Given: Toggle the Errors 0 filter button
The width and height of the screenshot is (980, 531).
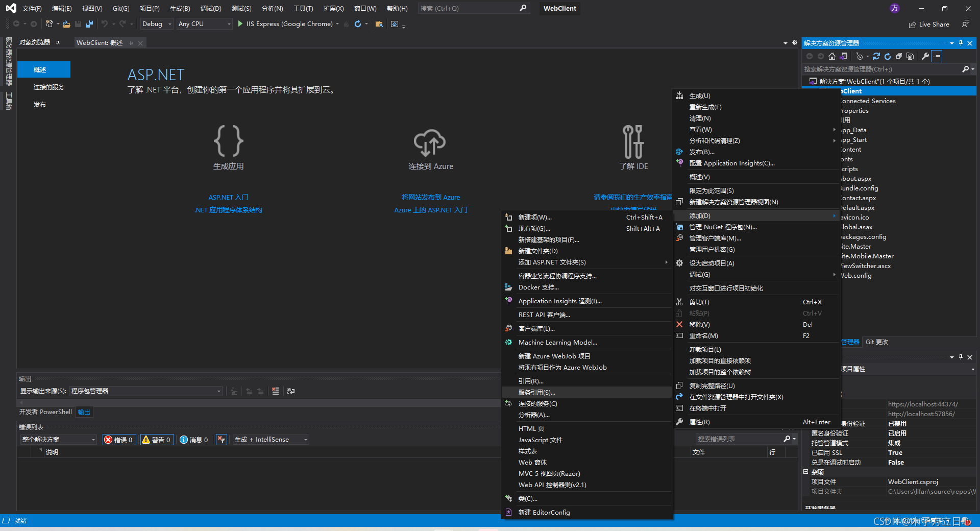Looking at the screenshot, I should 119,440.
